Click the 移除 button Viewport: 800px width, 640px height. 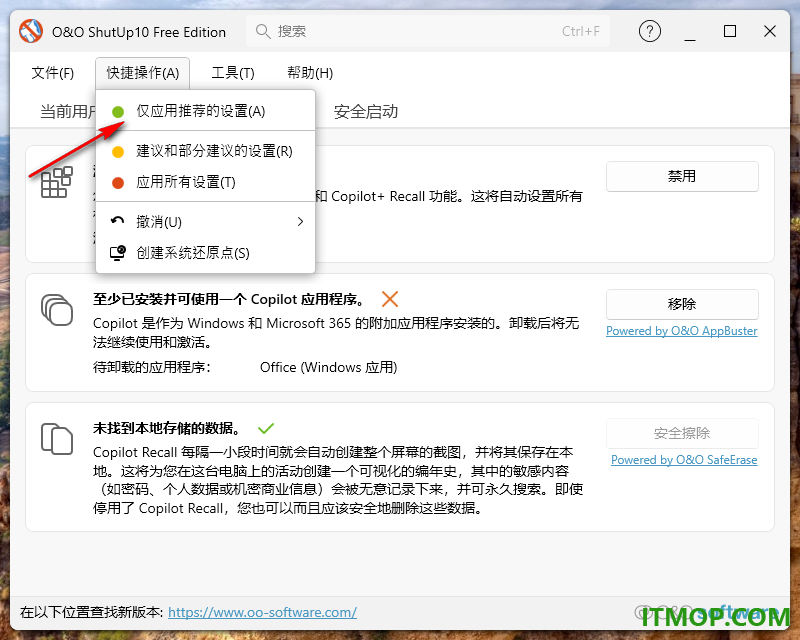pyautogui.click(x=682, y=305)
